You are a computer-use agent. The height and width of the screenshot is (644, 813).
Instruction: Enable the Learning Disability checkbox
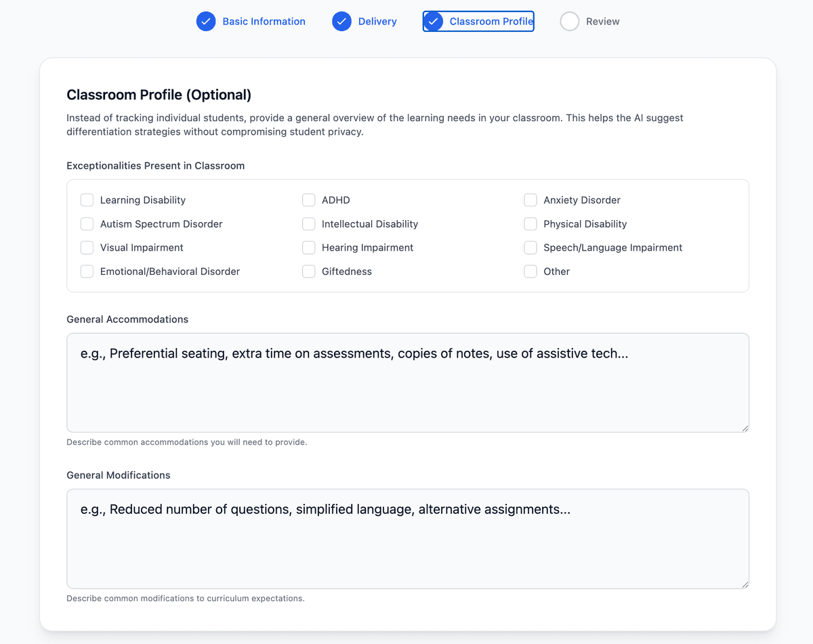coord(87,200)
